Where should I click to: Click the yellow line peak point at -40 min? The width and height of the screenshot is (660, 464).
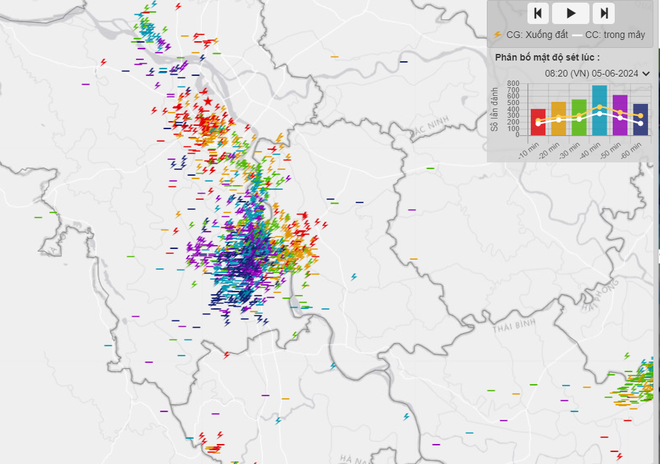[599, 106]
